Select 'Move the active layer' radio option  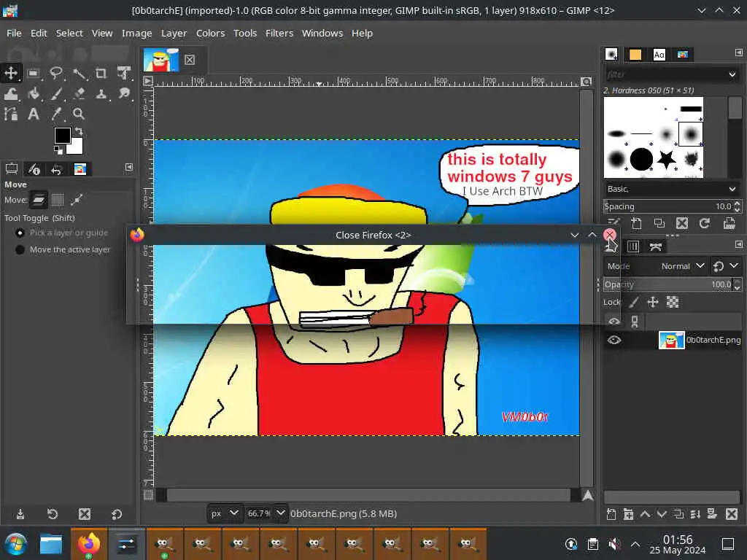(20, 249)
